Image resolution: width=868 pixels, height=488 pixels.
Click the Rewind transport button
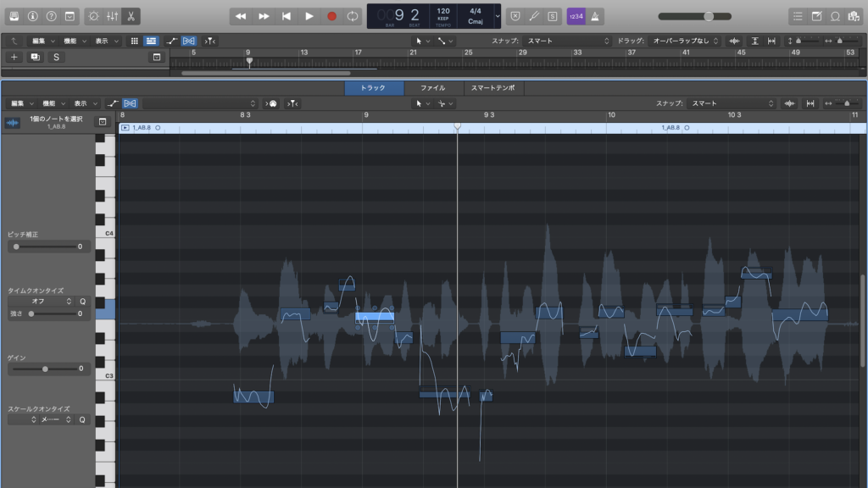pos(241,16)
